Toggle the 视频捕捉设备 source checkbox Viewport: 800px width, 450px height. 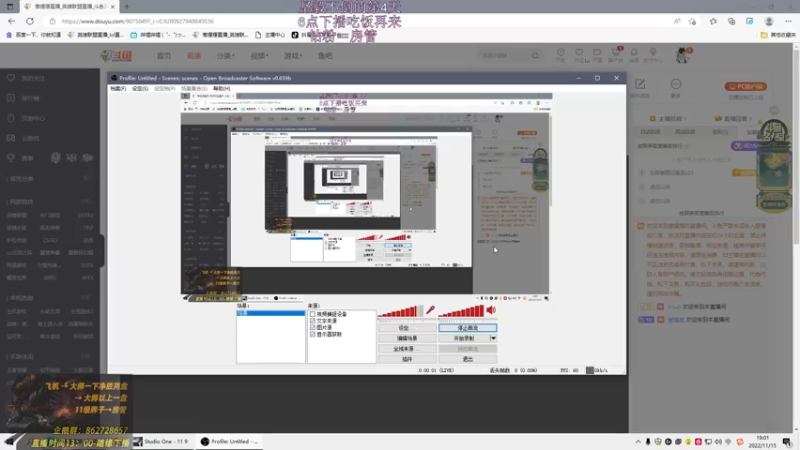[313, 314]
